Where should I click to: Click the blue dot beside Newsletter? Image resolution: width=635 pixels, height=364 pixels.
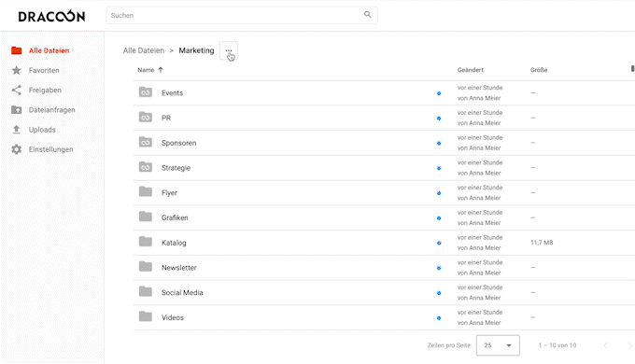439,268
